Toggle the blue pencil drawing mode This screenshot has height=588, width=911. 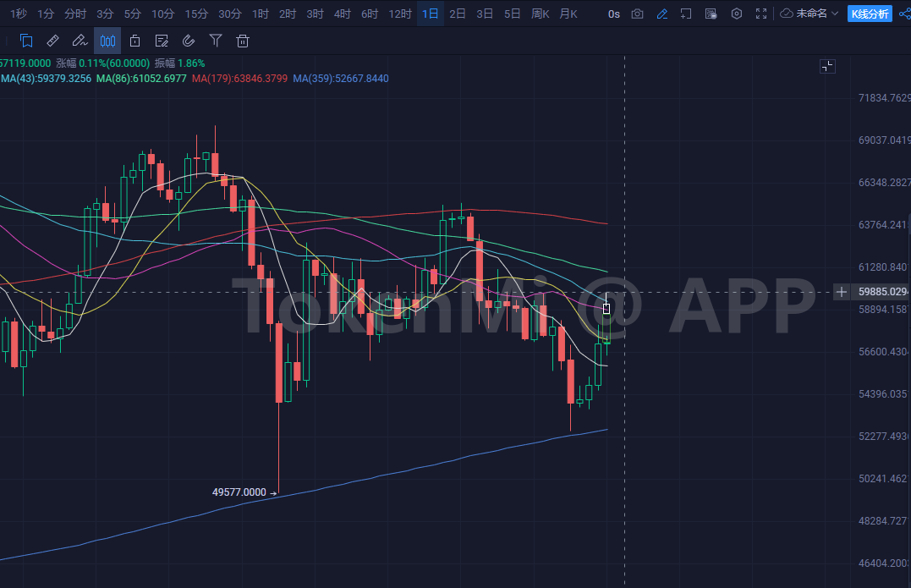(x=661, y=14)
